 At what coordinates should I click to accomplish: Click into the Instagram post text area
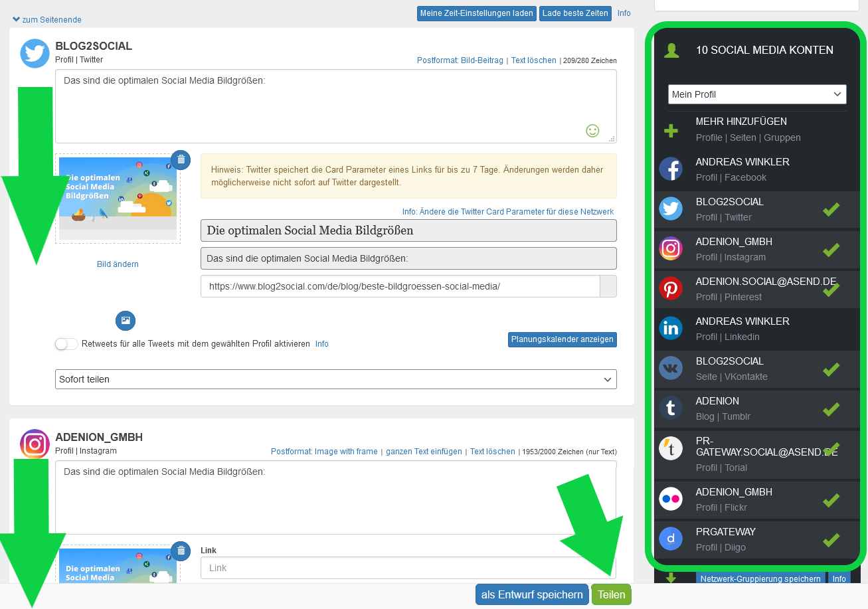pyautogui.click(x=336, y=497)
